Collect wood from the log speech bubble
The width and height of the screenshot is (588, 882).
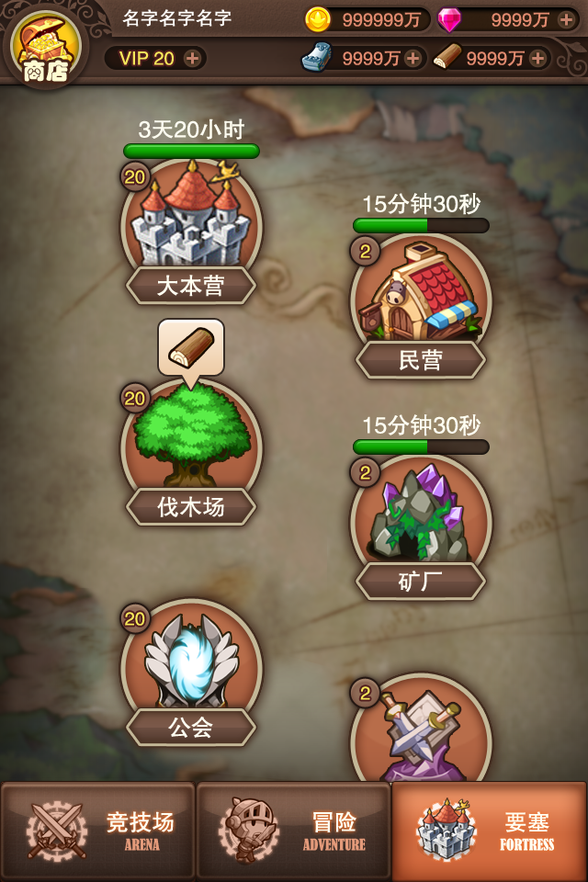[x=191, y=350]
